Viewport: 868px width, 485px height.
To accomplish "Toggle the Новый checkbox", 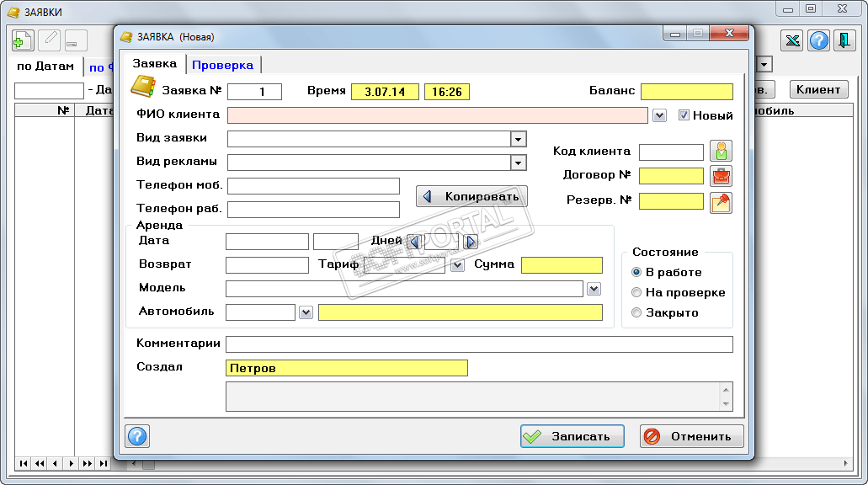I will (684, 115).
